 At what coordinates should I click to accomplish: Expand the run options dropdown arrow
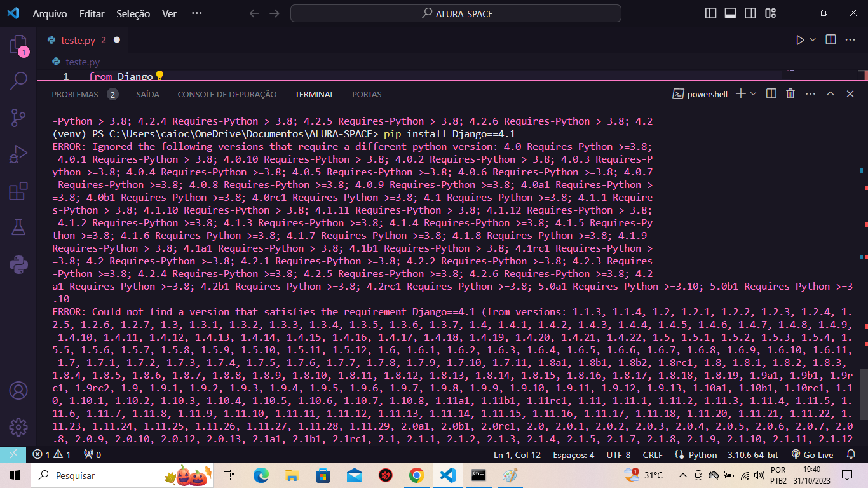(x=813, y=40)
